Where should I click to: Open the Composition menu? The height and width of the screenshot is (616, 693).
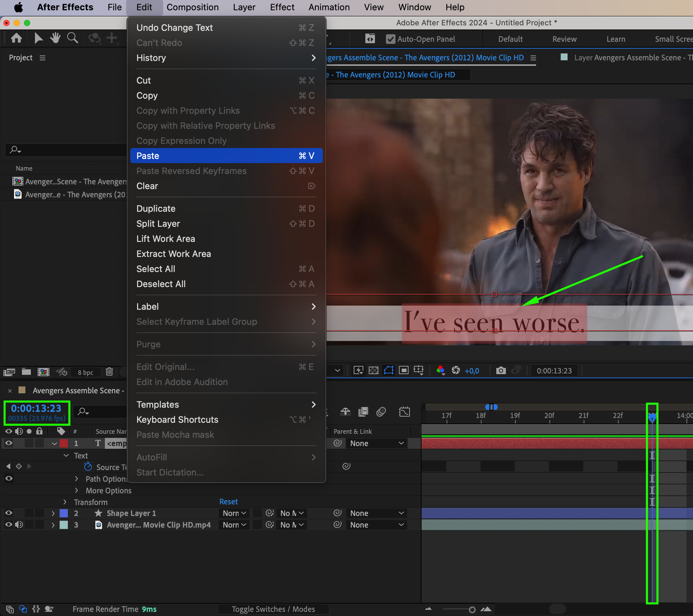(x=192, y=7)
